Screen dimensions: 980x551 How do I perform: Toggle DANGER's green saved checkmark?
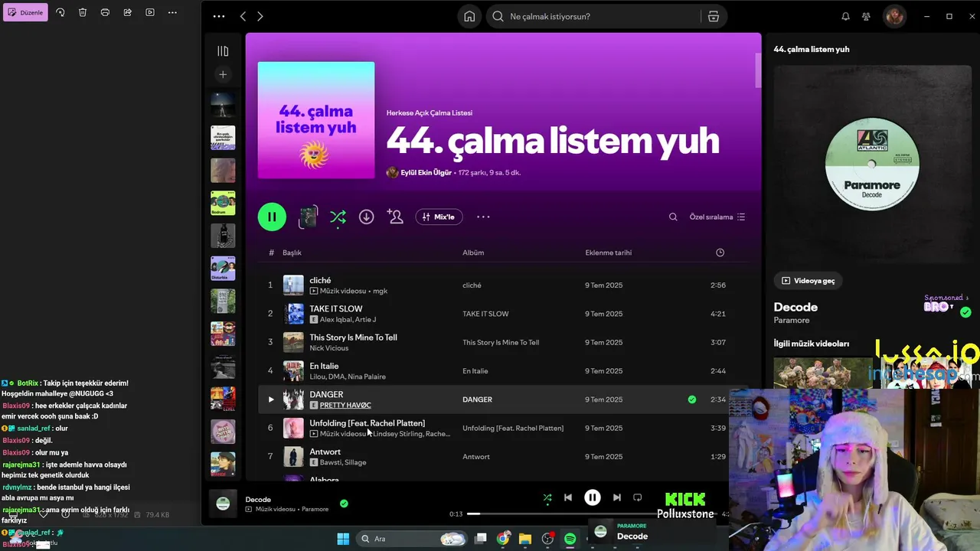pyautogui.click(x=692, y=399)
